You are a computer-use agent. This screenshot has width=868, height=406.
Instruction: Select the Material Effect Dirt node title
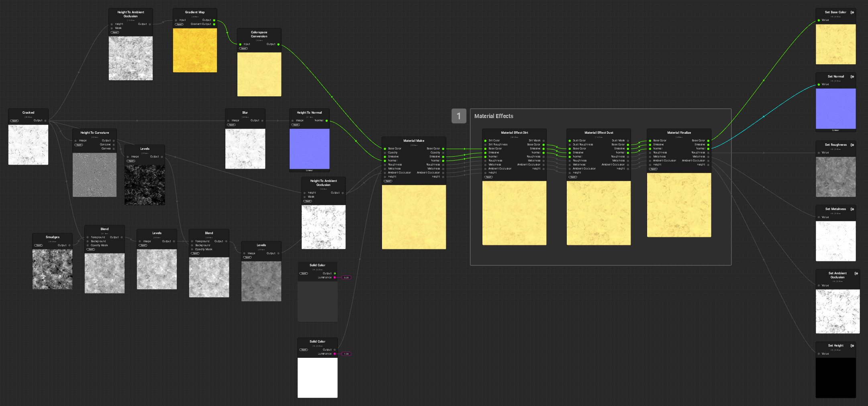(514, 133)
